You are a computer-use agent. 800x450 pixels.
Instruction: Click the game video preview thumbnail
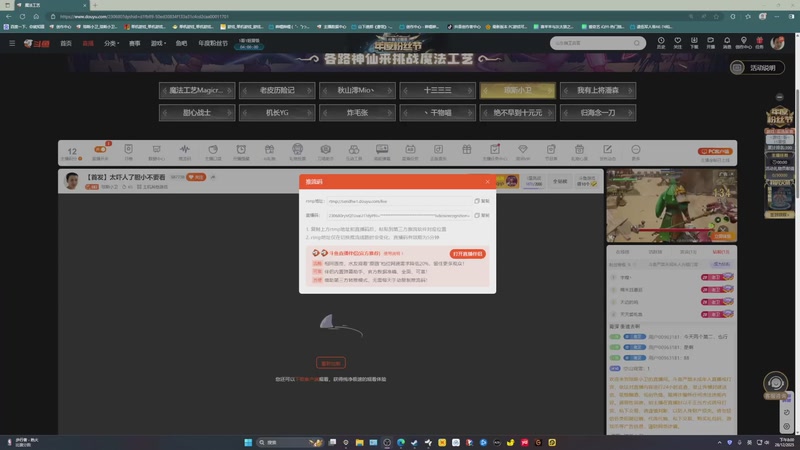click(671, 206)
